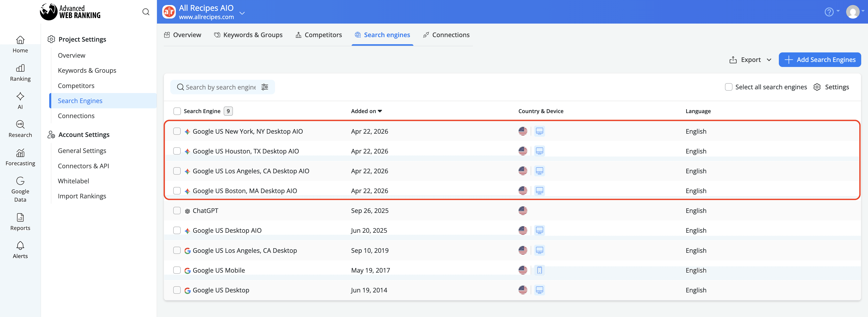The width and height of the screenshot is (868, 317).
Task: Click the desktop device icon for ChatGPT row
Action: click(x=540, y=210)
